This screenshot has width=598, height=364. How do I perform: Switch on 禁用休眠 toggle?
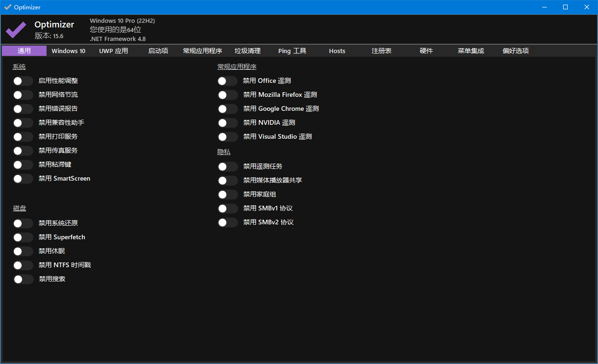point(23,251)
